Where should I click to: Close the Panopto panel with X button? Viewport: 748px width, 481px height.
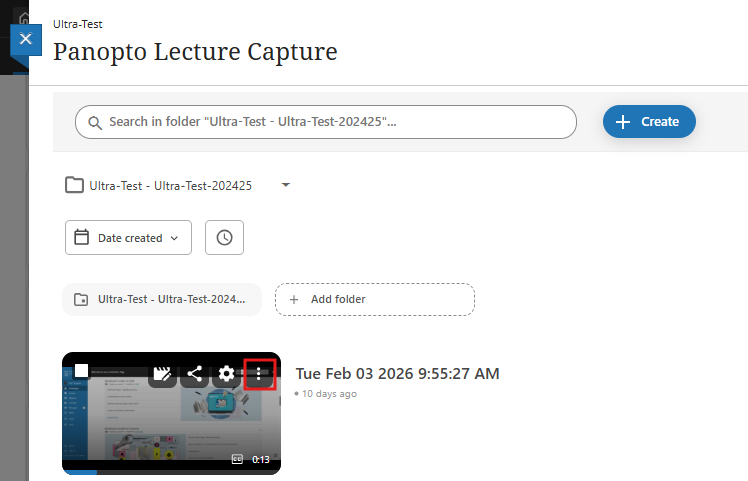click(26, 39)
